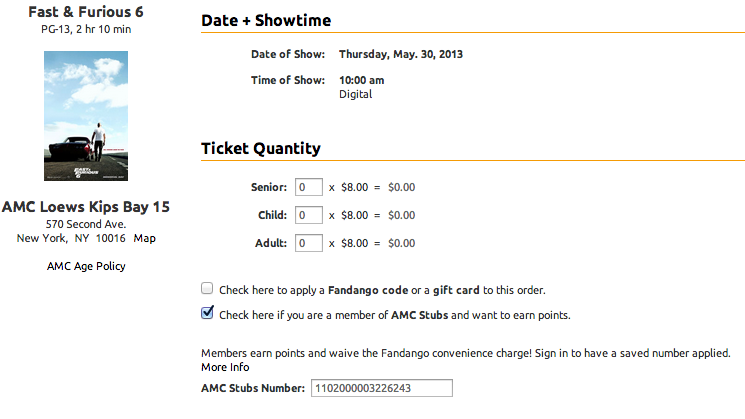The width and height of the screenshot is (745, 419).
Task: Open the AMC Age Policy link
Action: [86, 266]
